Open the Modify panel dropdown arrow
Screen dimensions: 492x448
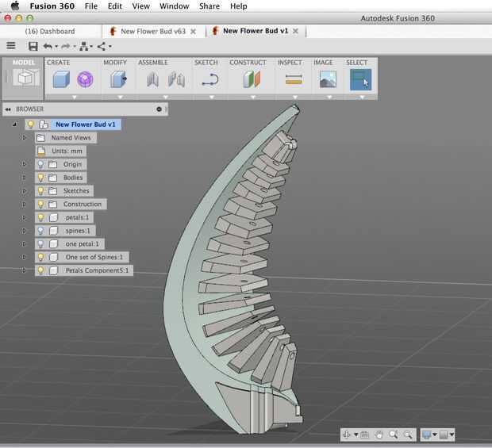pos(120,98)
